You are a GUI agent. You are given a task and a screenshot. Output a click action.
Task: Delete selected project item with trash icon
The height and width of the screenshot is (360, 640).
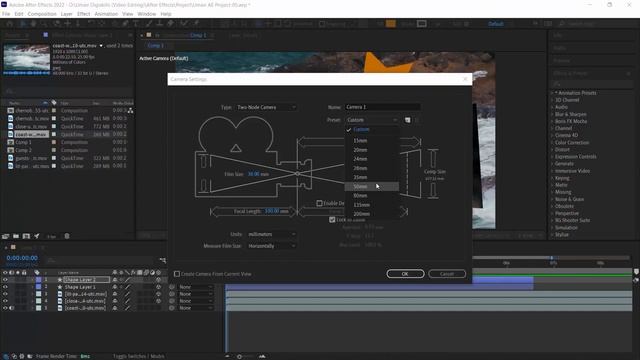67,236
